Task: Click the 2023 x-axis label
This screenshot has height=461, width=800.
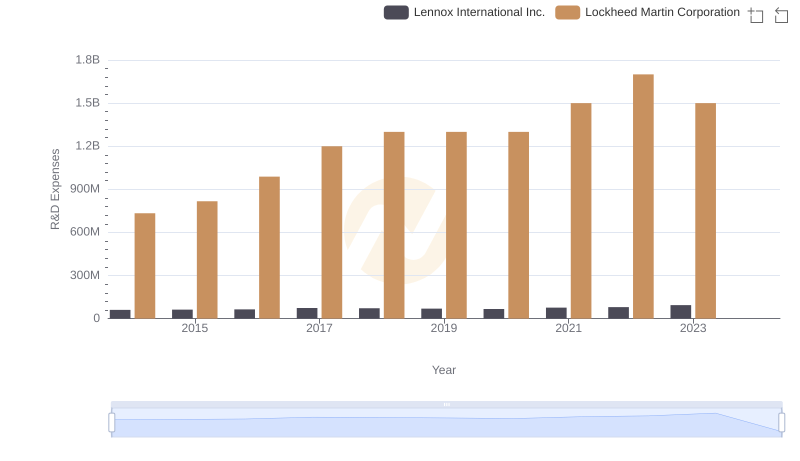Action: pos(693,328)
